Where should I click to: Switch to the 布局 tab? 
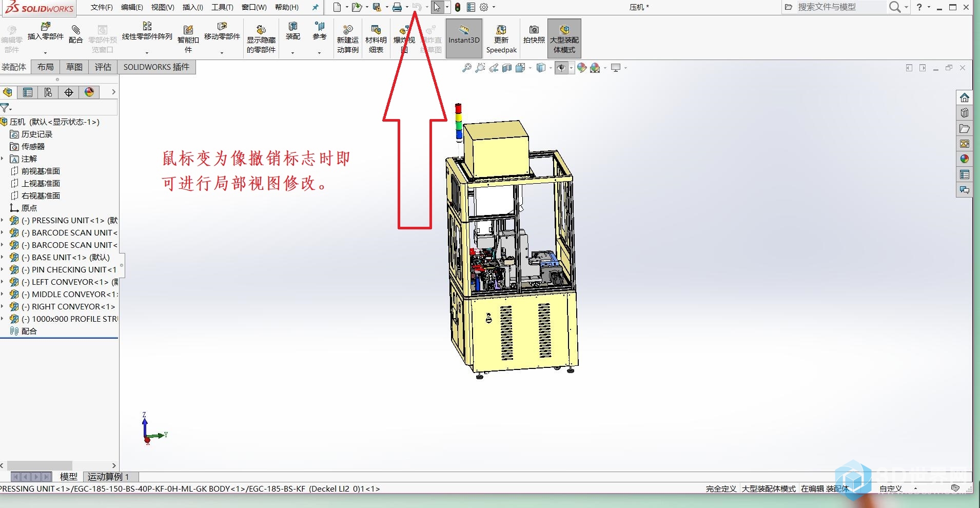point(46,67)
